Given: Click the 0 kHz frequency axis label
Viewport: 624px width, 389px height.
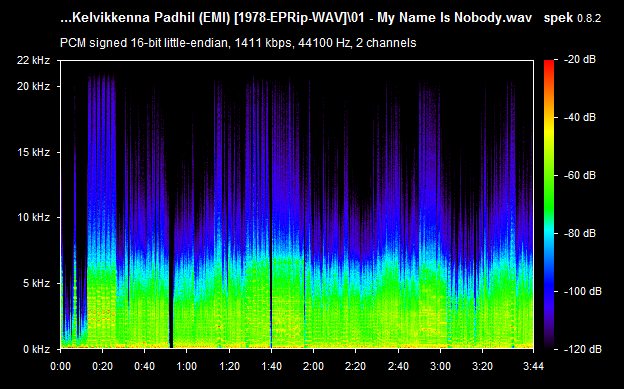Looking at the screenshot, I should (x=36, y=349).
